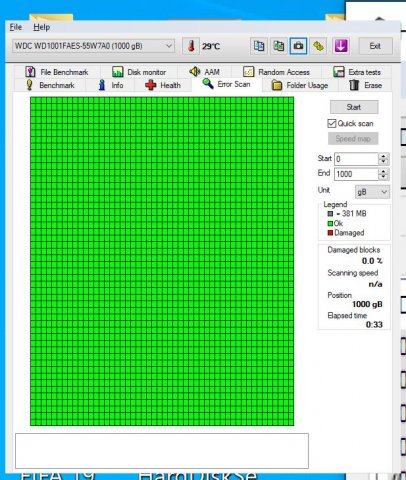
Task: Click the magnifier Error Scan icon
Action: [x=208, y=83]
